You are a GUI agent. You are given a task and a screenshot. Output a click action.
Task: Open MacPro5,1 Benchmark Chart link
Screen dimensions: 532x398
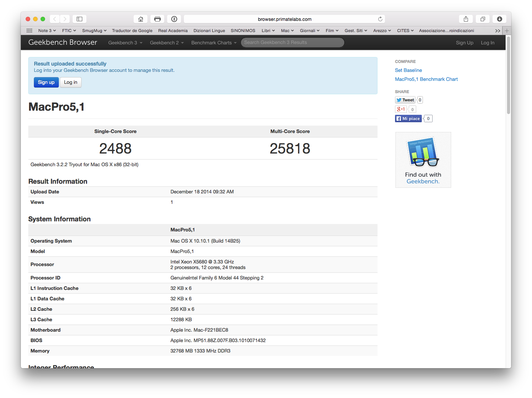click(426, 79)
